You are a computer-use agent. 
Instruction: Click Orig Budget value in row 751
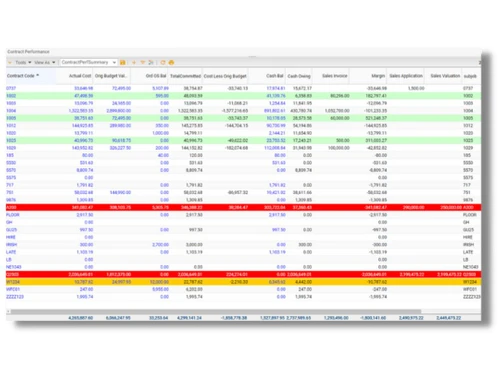coord(120,192)
